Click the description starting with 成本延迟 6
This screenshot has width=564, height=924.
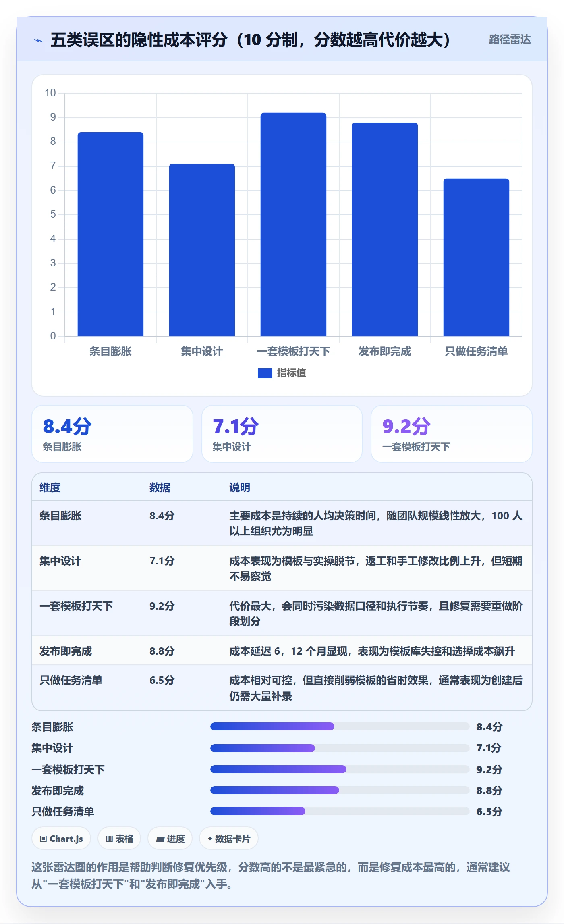pos(372,651)
